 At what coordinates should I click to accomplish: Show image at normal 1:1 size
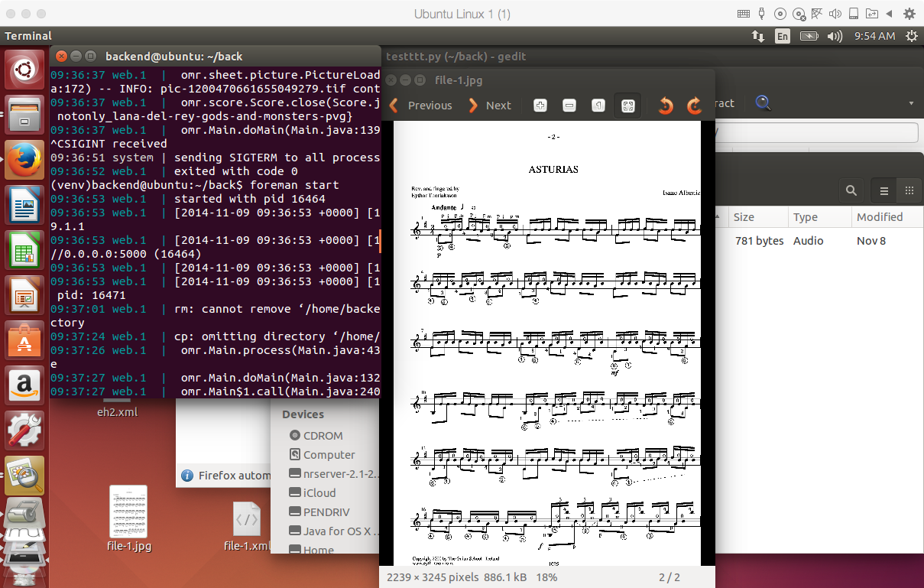[598, 106]
